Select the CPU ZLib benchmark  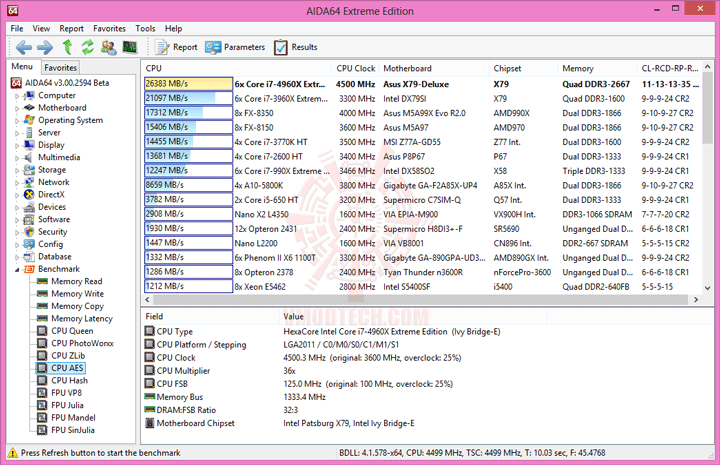click(x=68, y=356)
